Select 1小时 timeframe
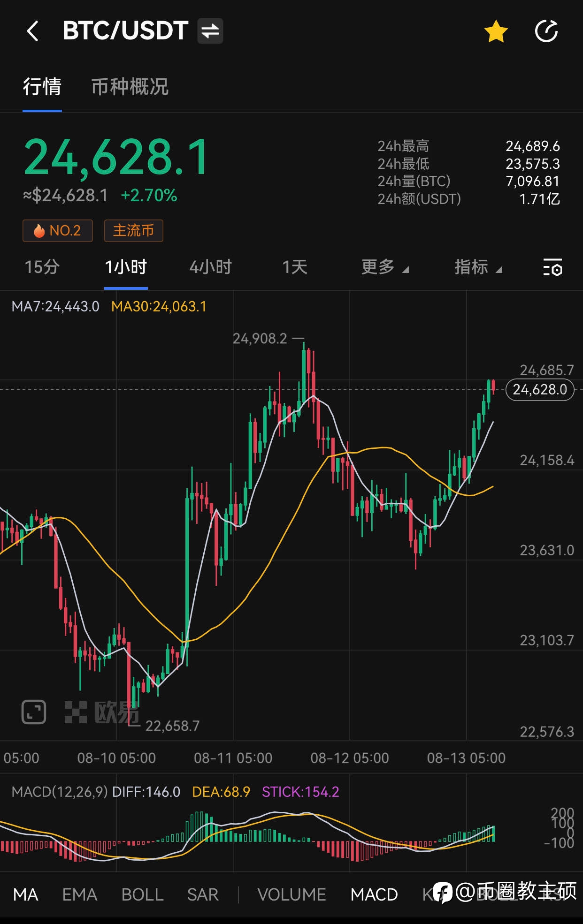The height and width of the screenshot is (924, 583). click(126, 267)
